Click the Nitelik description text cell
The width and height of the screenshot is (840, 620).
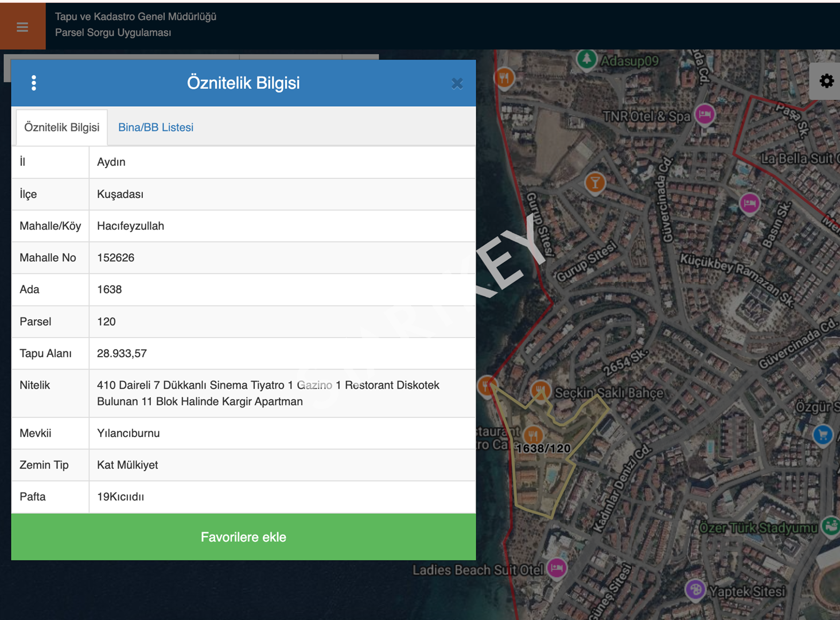tap(268, 393)
